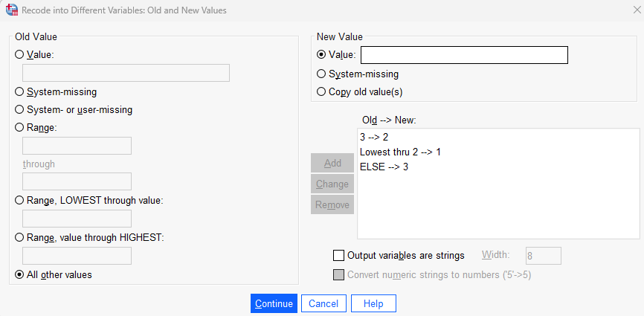Select New Value 'Value' radio button
This screenshot has width=644, height=316.
tap(321, 54)
